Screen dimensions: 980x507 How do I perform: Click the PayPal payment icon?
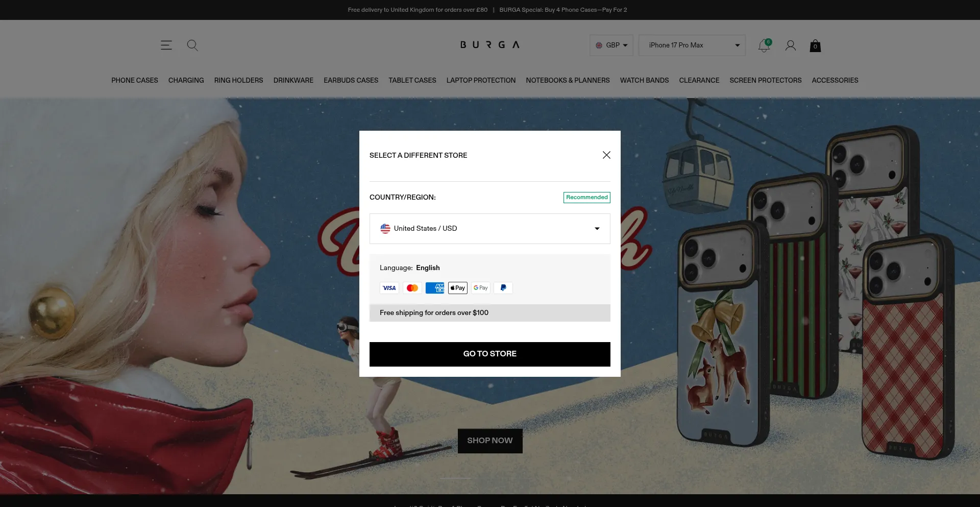coord(503,288)
